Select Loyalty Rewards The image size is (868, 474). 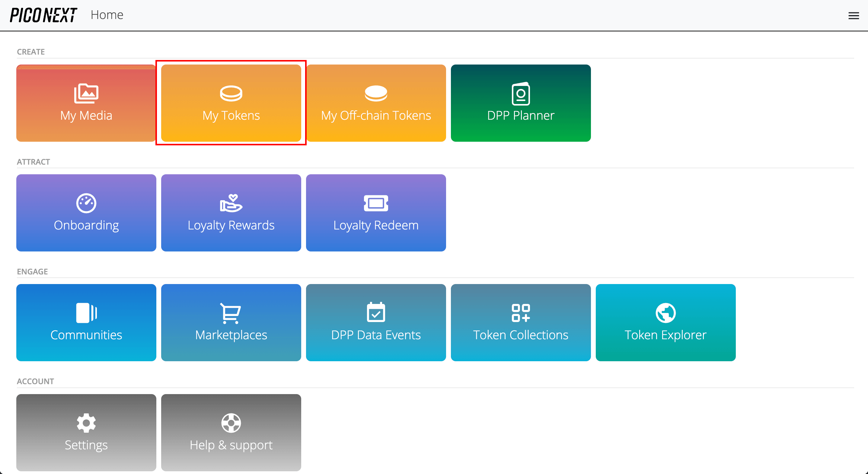point(231,212)
